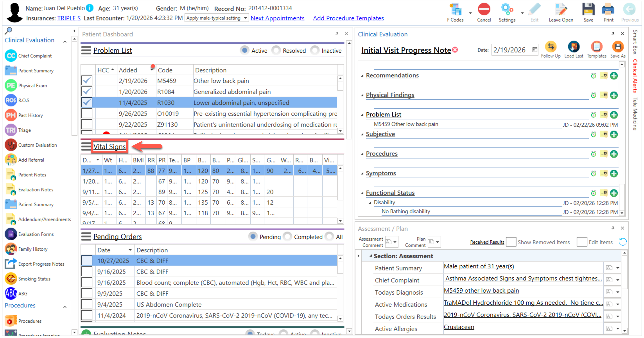Open the Next Appointments link

277,18
